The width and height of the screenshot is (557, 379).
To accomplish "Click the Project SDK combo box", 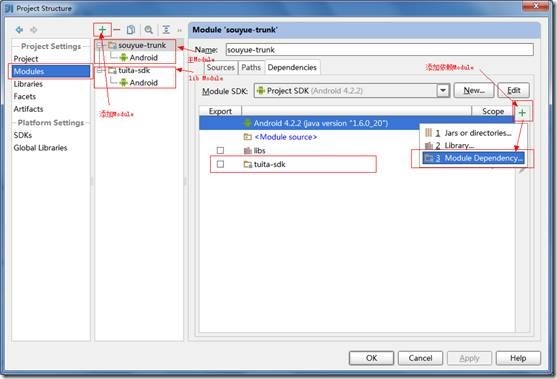I will (x=352, y=91).
